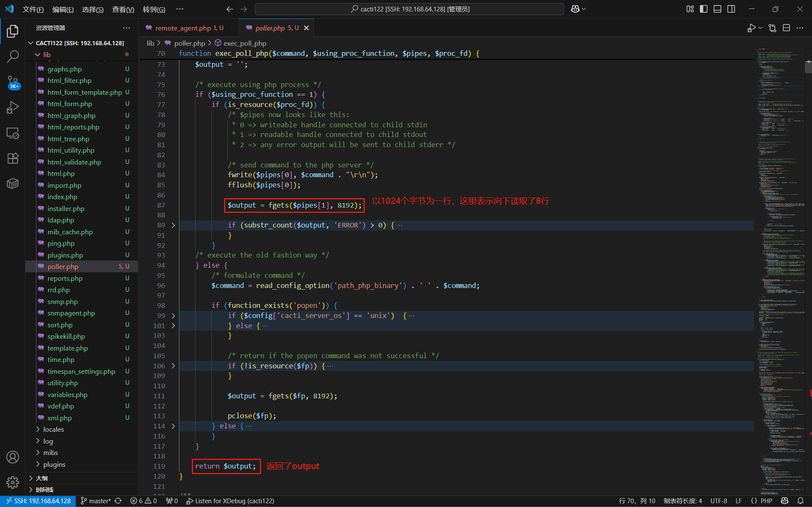The width and height of the screenshot is (812, 507).
Task: Change file encoding UTF-8
Action: 719,501
